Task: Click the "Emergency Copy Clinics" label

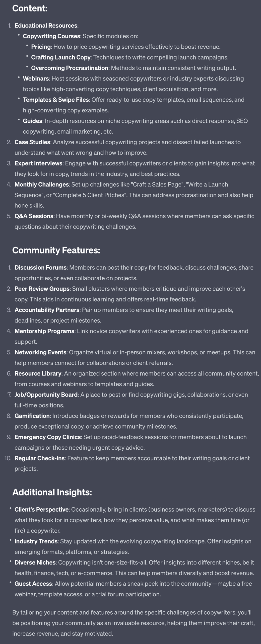Action: pos(48,437)
